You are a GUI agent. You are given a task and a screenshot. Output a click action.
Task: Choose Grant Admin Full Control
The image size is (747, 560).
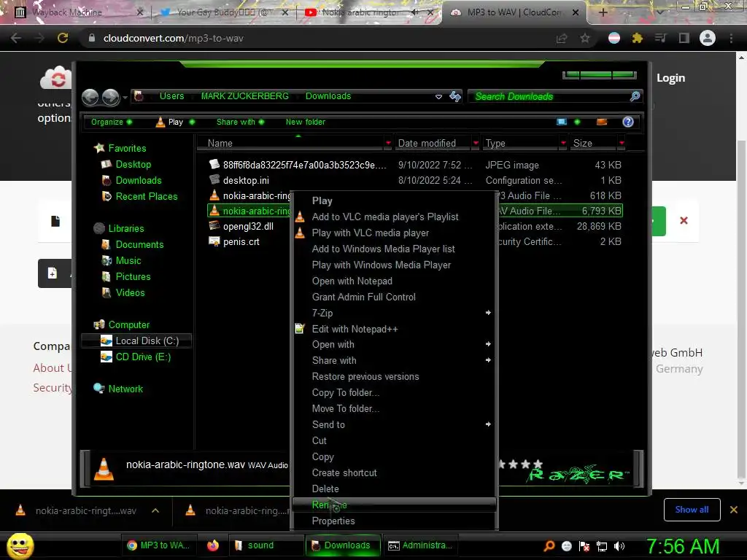click(x=395, y=297)
